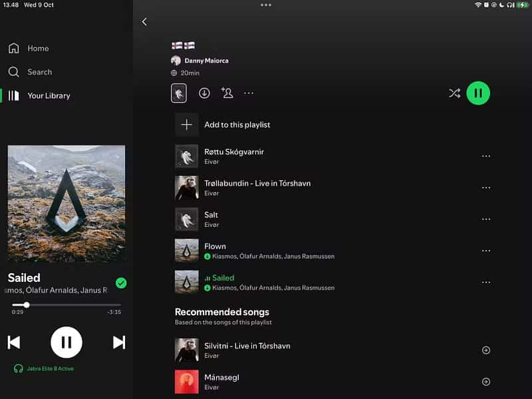Open Danny Maiorca's profile
Screen dimensions: 532x399
200,60
